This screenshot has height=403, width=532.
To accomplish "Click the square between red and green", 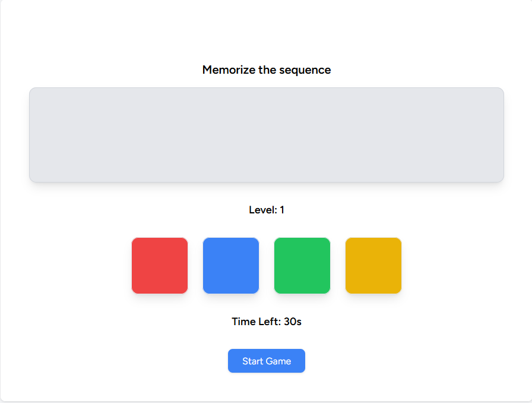I will click(x=230, y=265).
